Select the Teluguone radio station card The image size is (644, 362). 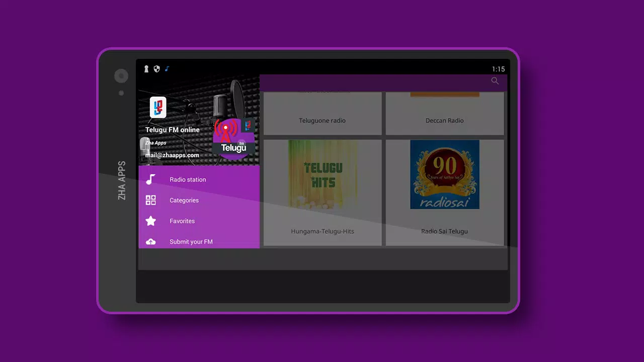323,114
